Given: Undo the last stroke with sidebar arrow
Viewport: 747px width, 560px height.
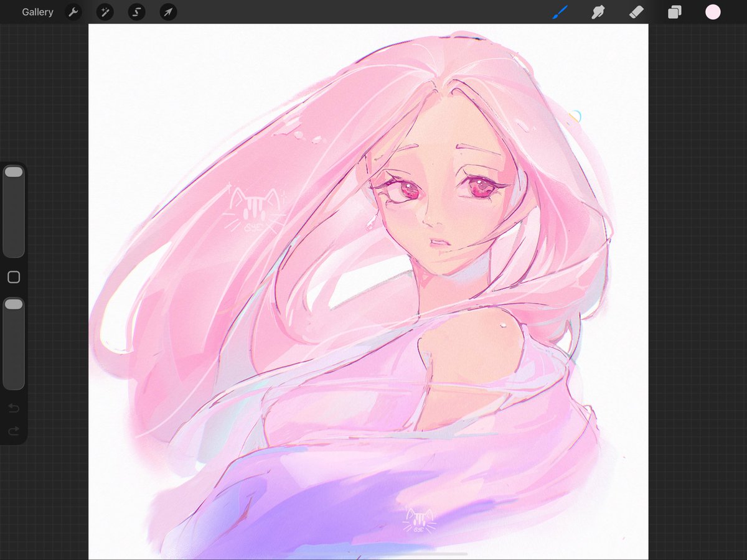Looking at the screenshot, I should (x=14, y=408).
